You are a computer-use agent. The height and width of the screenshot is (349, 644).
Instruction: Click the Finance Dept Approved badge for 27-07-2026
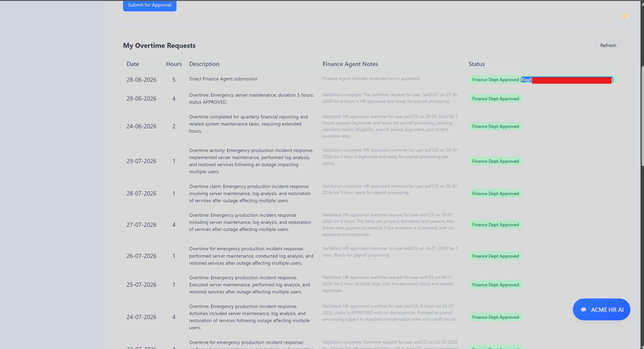[x=495, y=225]
